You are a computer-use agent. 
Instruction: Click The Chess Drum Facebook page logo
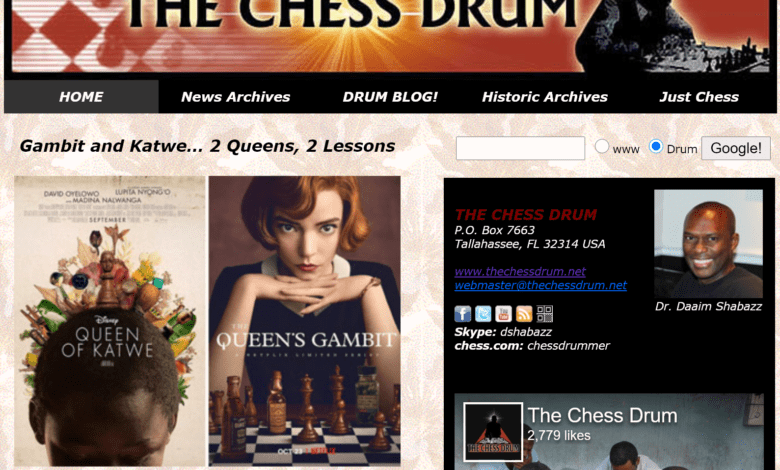(x=493, y=432)
